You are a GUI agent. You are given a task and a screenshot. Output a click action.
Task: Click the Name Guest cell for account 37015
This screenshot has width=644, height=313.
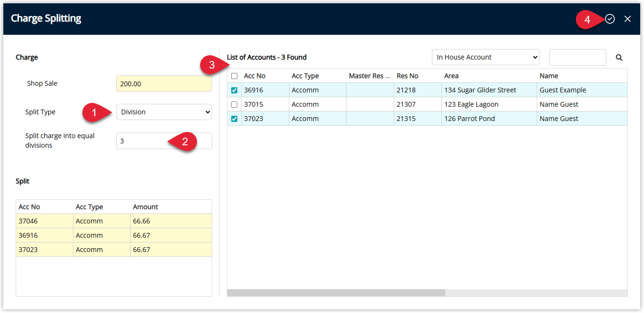pos(582,104)
